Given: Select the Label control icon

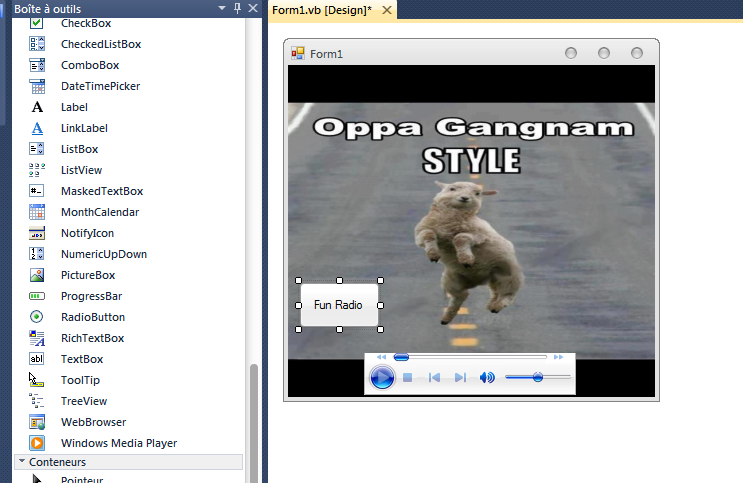Looking at the screenshot, I should pyautogui.click(x=36, y=107).
